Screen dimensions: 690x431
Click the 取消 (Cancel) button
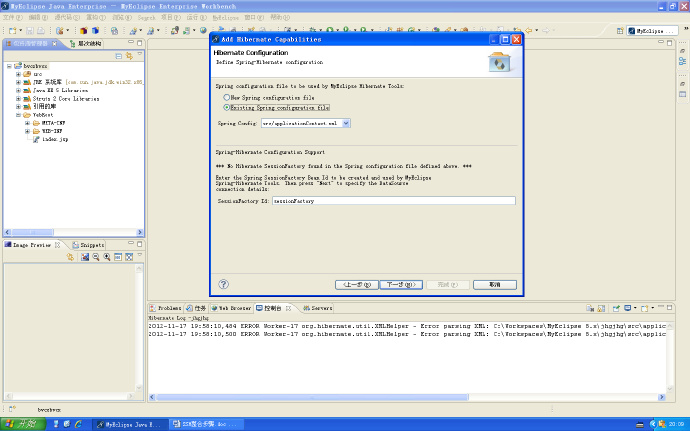(x=495, y=285)
